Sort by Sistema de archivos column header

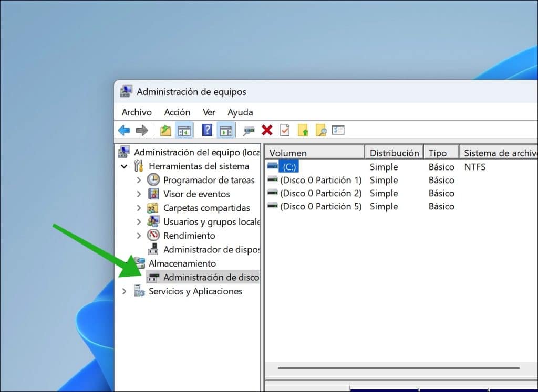pos(499,153)
